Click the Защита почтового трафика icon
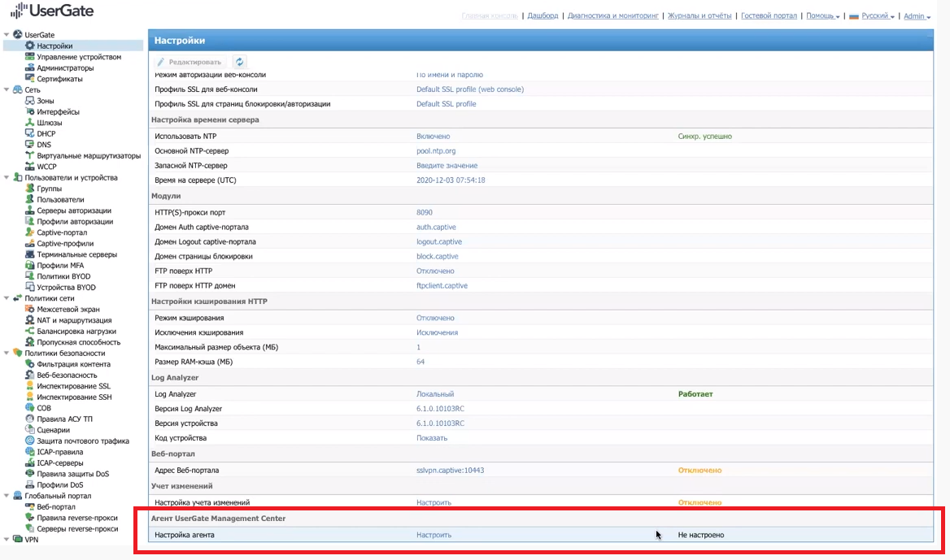Image resolution: width=950 pixels, height=560 pixels. click(x=29, y=441)
